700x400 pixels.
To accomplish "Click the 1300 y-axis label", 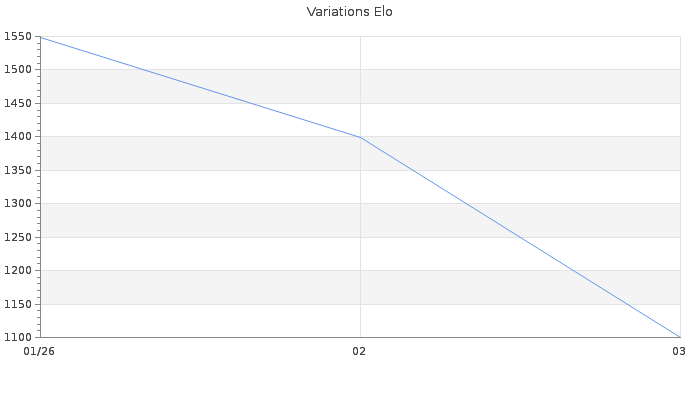I will pyautogui.click(x=17, y=204).
